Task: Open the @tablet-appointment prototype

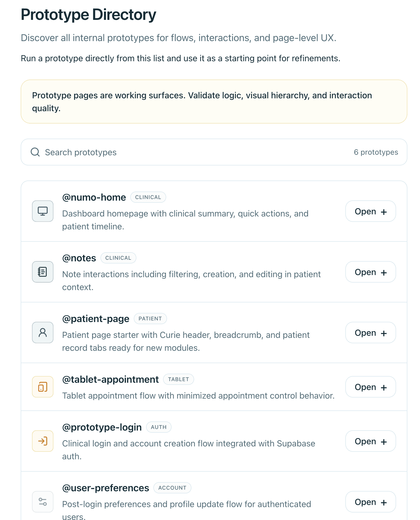Action: pos(371,387)
